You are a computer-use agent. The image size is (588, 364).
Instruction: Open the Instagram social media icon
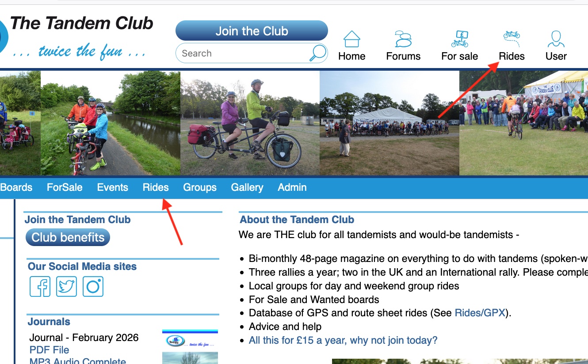tap(93, 287)
